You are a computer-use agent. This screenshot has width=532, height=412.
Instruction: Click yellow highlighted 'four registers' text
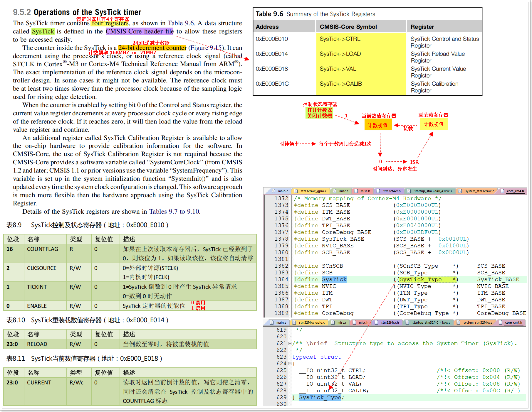pyautogui.click(x=110, y=23)
